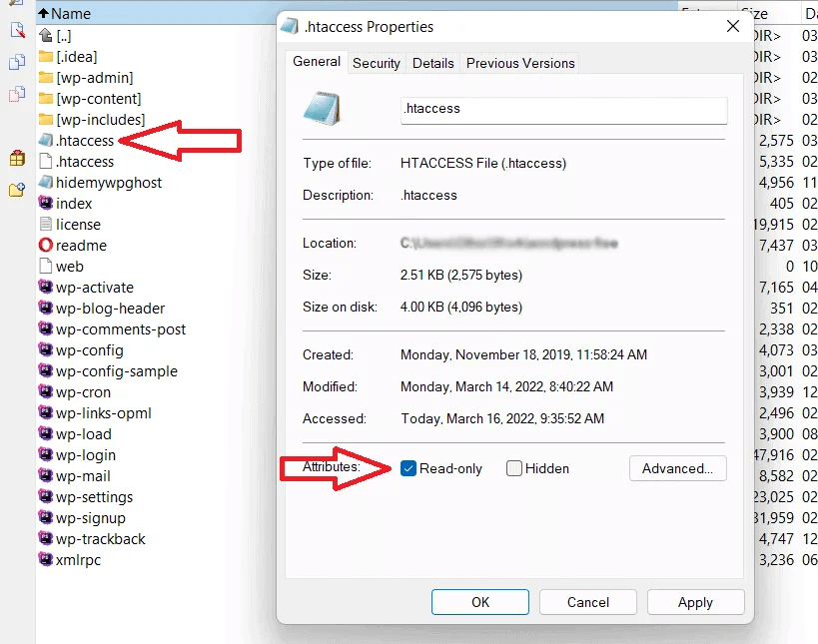Click the new folder icon in left toolbar
Image resolution: width=818 pixels, height=644 pixels.
[16, 190]
